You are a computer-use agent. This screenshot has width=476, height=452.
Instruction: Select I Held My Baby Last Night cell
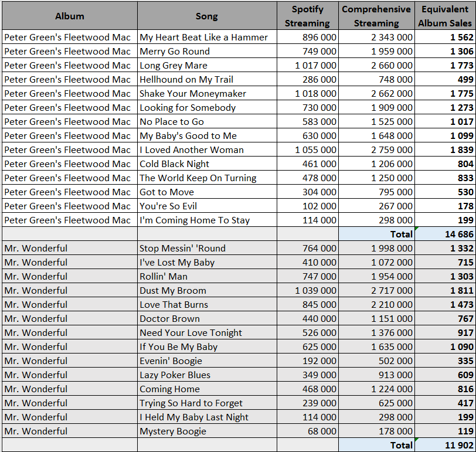pos(207,417)
